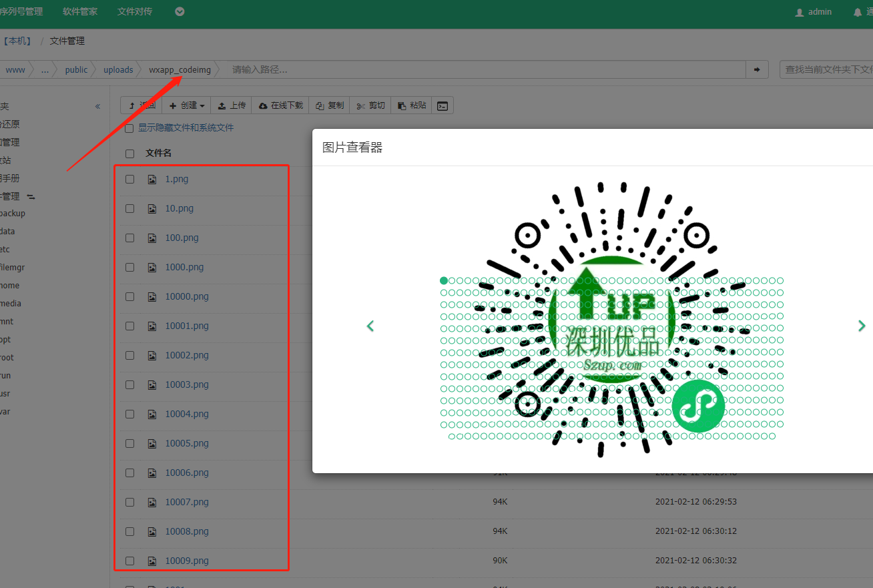Screen dimensions: 873x588
Task: Click the online download (在线下载) button
Action: (280, 105)
